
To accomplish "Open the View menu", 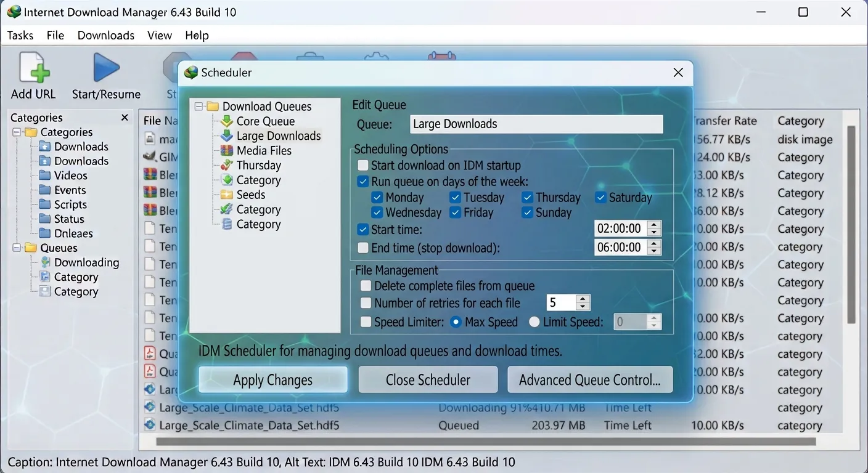I will click(160, 35).
